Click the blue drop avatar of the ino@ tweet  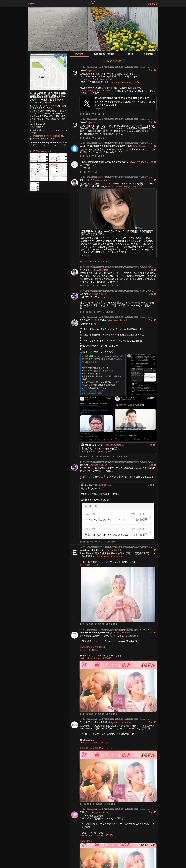pos(75,148)
